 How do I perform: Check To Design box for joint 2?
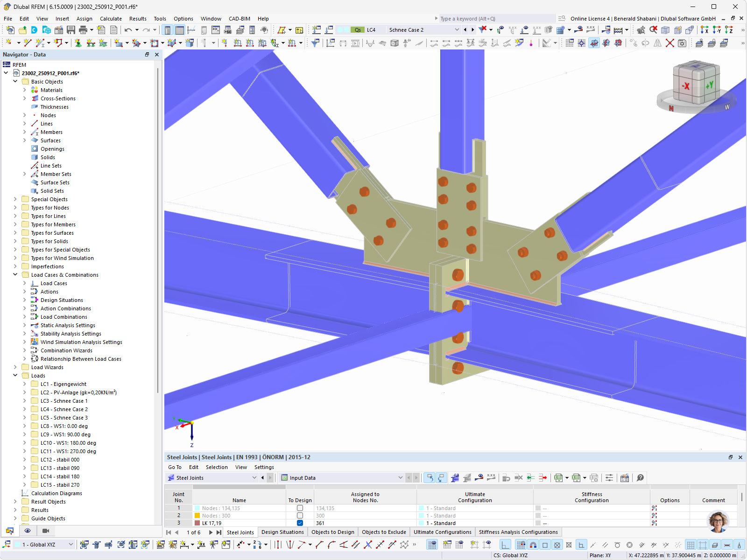tap(300, 516)
